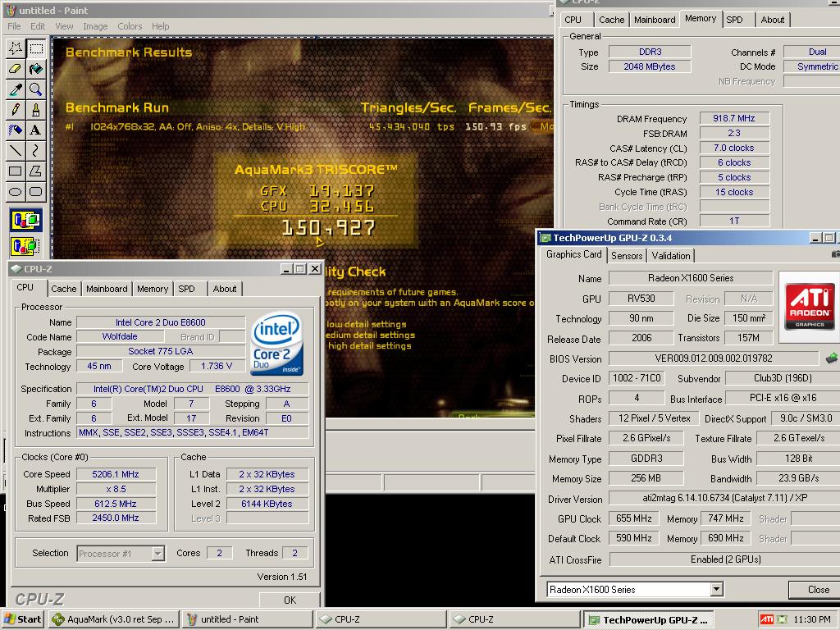Click the AquaMark score 150,927
This screenshot has width=840, height=630.
(328, 228)
